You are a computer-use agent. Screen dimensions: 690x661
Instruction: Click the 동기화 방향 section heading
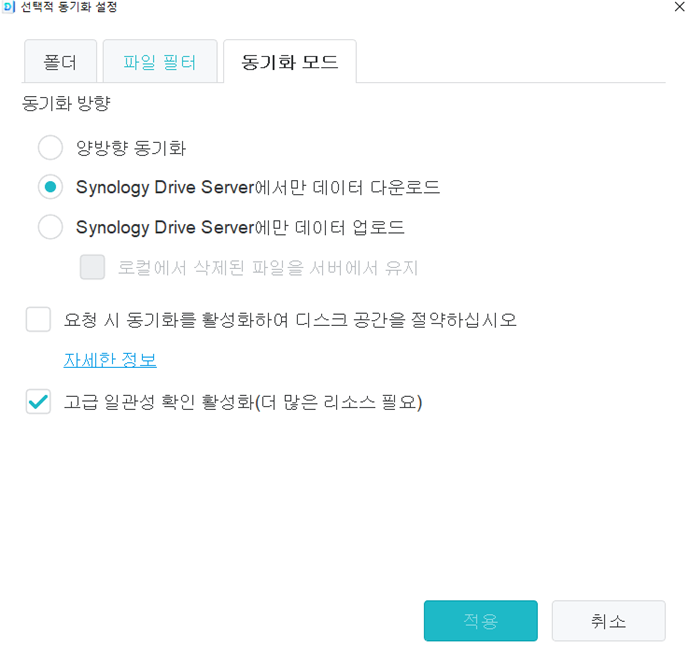(58, 103)
